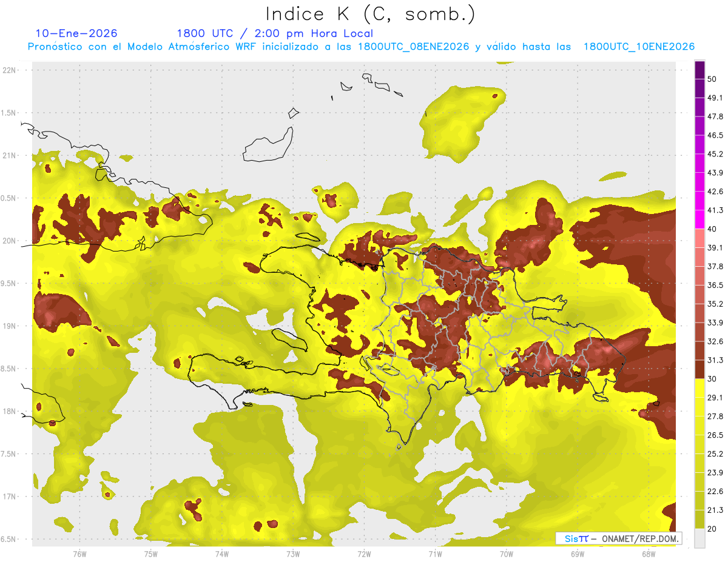
Task: Click the brown 31.3 legend color band
Action: pos(699,369)
